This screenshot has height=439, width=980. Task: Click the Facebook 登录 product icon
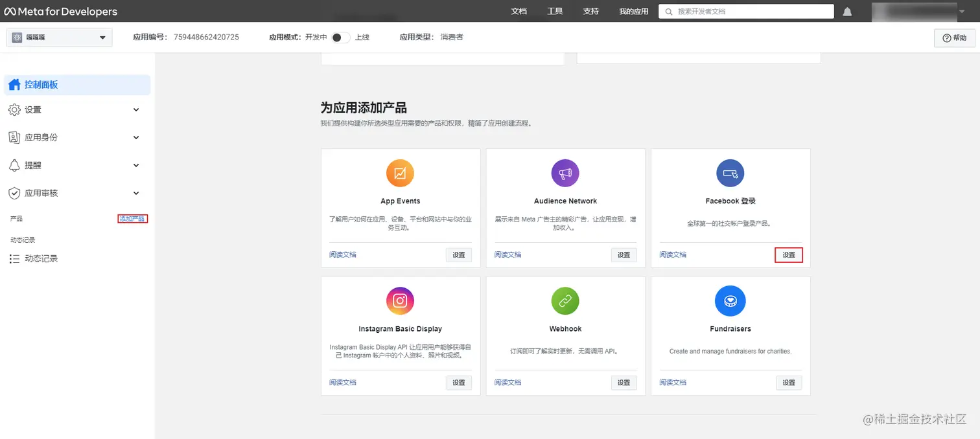pyautogui.click(x=730, y=174)
